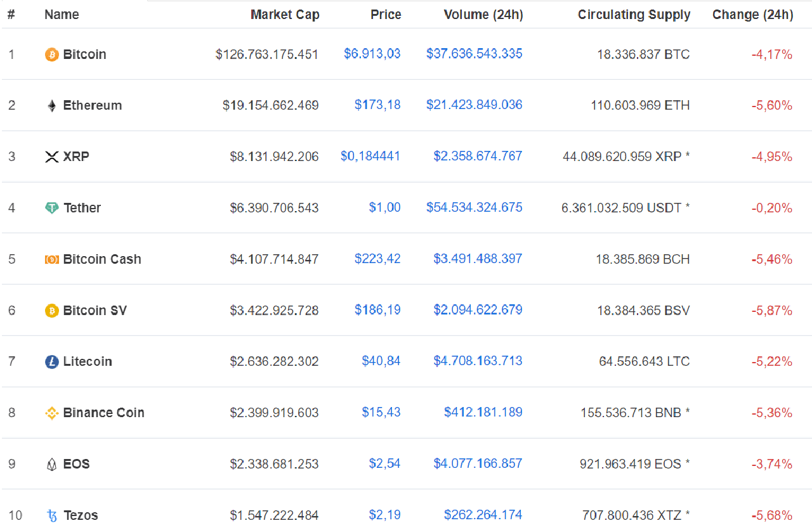812x530 pixels.
Task: Sort by the Change (24h) column header
Action: tap(753, 15)
